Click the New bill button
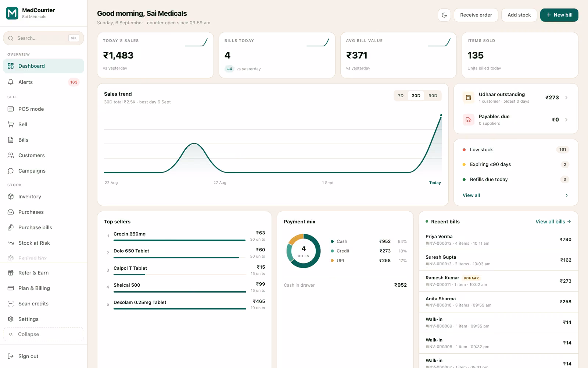Viewport: 588px width, 368px height. click(x=559, y=15)
